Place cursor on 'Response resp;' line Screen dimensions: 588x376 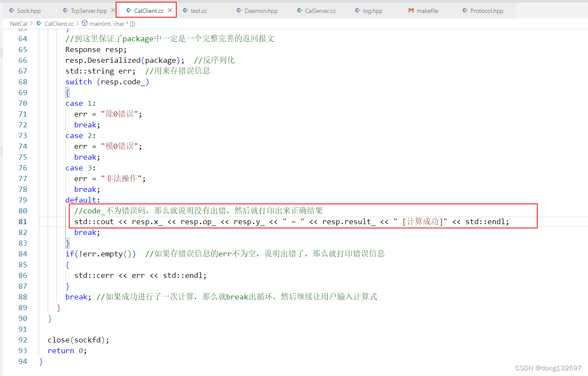[x=96, y=49]
